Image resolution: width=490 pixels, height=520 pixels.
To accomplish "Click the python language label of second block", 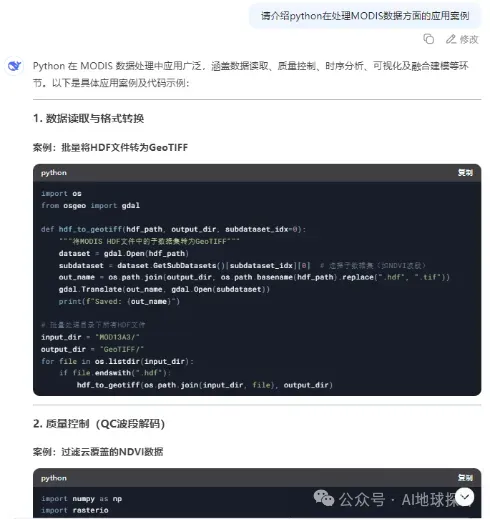I will pyautogui.click(x=54, y=478).
